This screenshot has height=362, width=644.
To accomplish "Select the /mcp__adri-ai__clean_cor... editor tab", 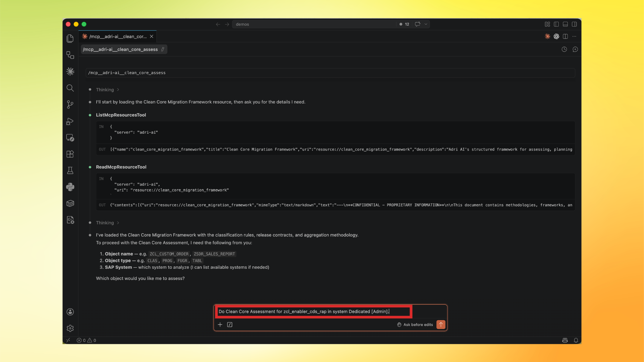I will [x=117, y=37].
